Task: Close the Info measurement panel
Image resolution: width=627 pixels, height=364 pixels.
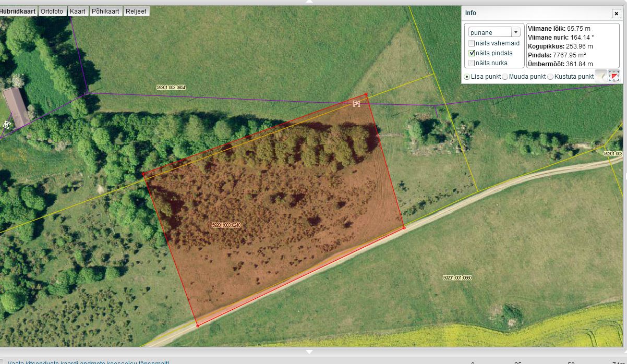Action: click(616, 14)
